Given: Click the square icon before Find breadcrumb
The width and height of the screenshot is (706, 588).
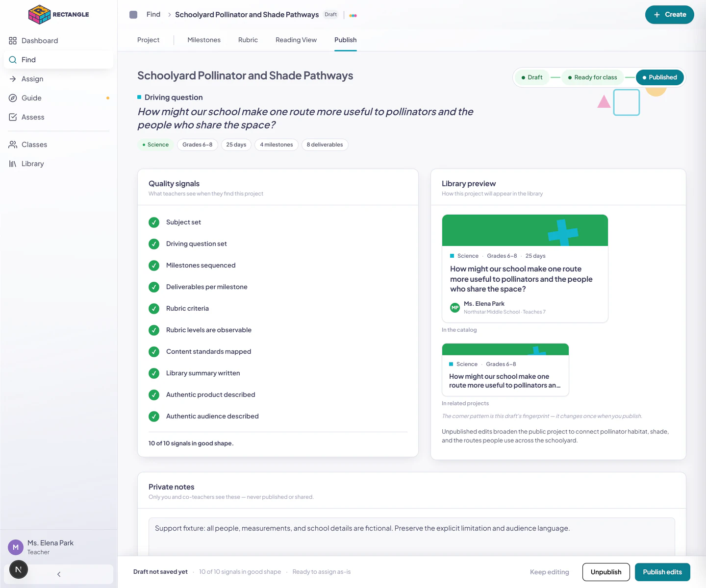Looking at the screenshot, I should click(x=133, y=15).
